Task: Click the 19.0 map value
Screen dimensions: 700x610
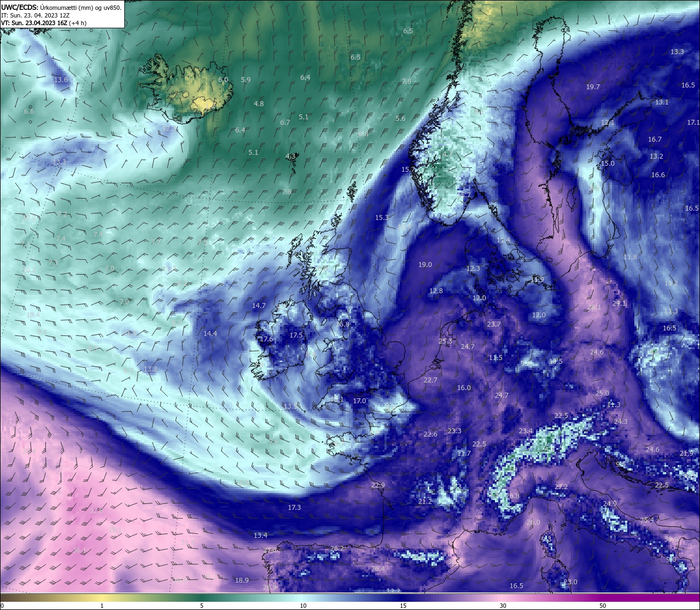Action: click(x=425, y=265)
